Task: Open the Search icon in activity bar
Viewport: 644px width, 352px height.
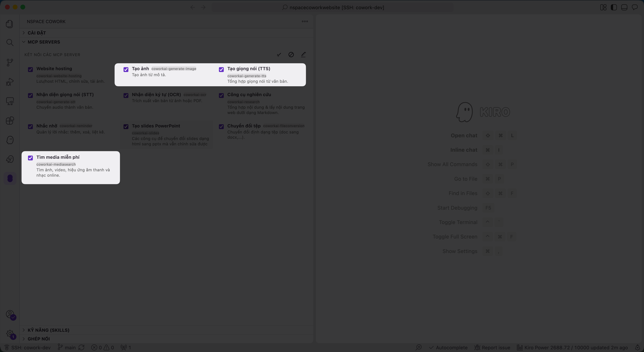Action: [10, 43]
